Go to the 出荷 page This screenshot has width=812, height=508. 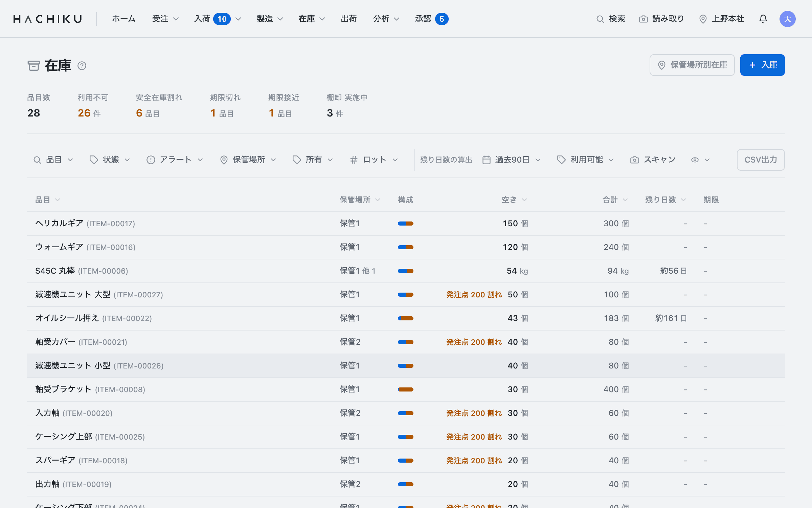[x=349, y=19]
